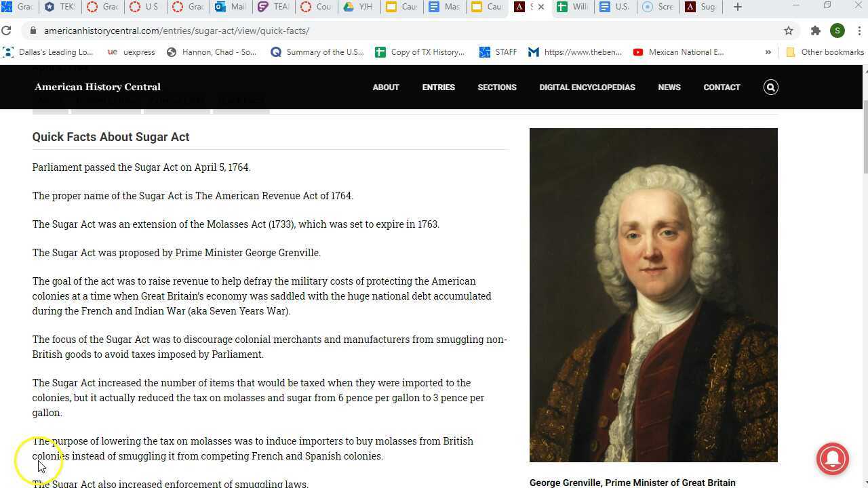Viewport: 868px width, 488px height.
Task: Click the American History Central logo
Action: click(98, 87)
